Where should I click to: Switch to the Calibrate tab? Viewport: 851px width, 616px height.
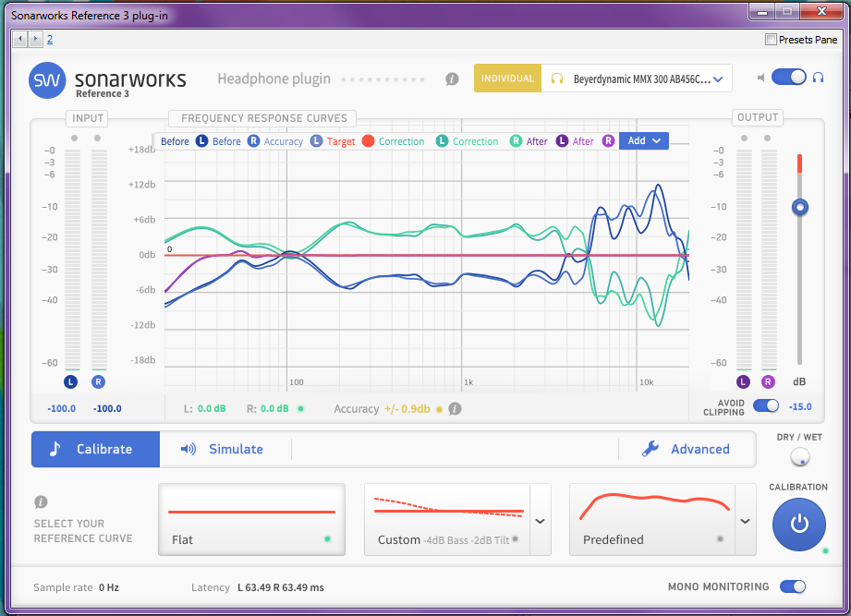coord(95,449)
